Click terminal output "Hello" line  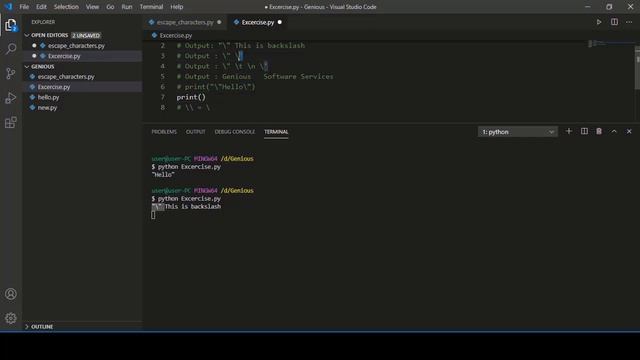coord(163,175)
